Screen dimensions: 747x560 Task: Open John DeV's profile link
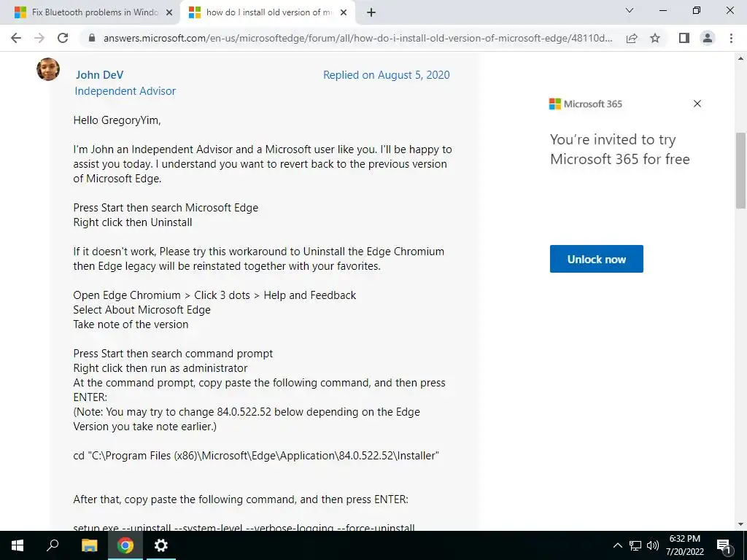point(99,75)
